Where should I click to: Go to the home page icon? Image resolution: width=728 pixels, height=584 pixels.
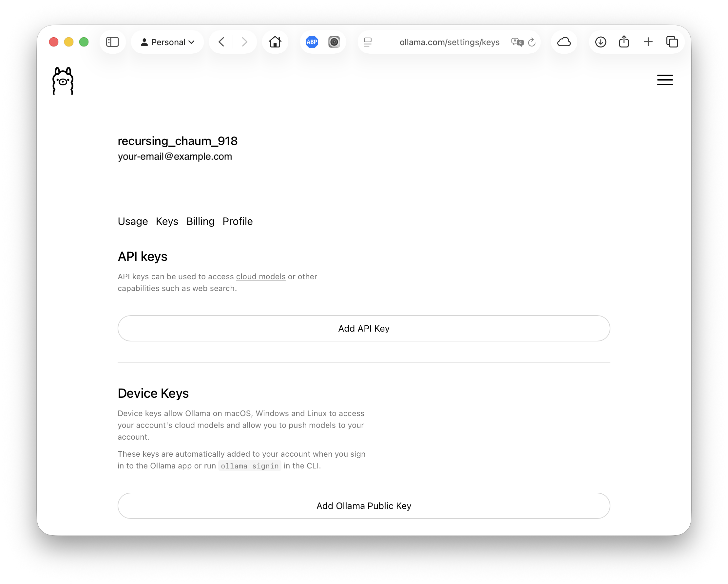click(275, 42)
